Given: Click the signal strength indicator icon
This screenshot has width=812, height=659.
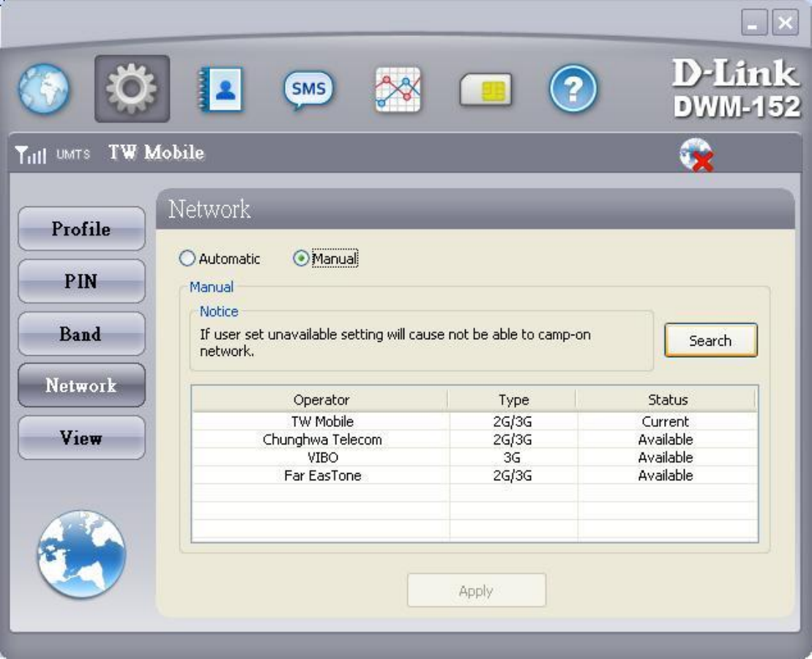Looking at the screenshot, I should pyautogui.click(x=31, y=154).
